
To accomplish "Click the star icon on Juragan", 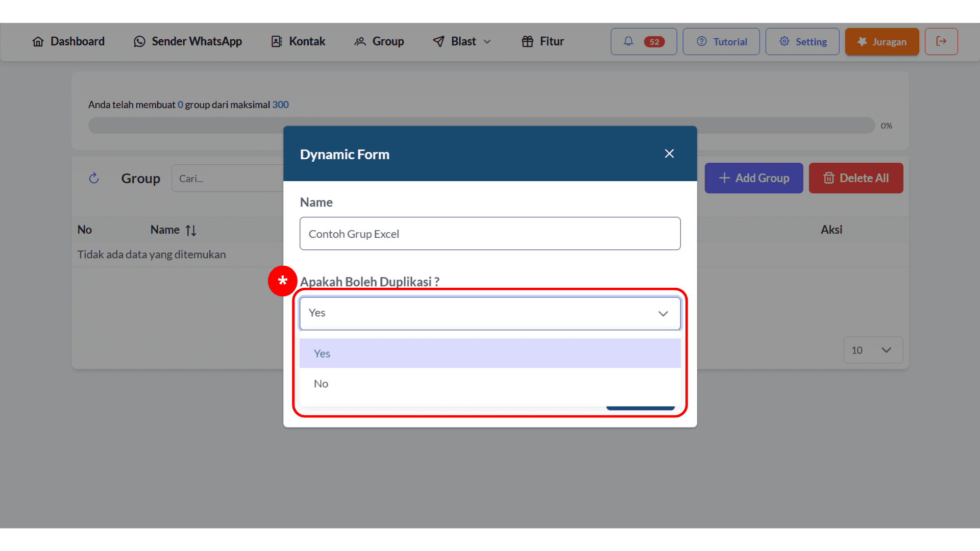I will click(x=862, y=41).
